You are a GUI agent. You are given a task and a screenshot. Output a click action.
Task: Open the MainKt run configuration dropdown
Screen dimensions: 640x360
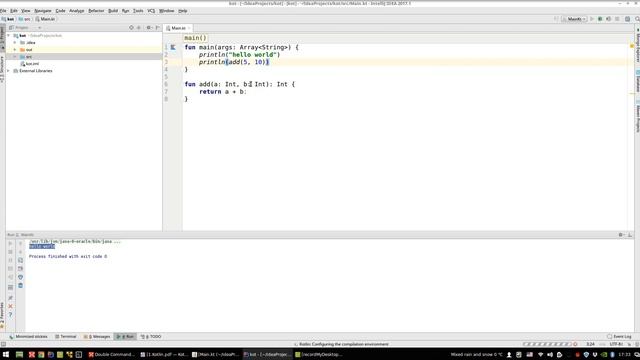click(574, 19)
